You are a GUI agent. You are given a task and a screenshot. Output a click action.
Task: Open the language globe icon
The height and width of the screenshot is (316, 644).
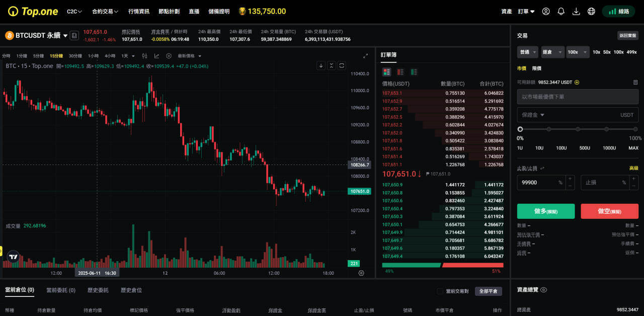(x=591, y=11)
